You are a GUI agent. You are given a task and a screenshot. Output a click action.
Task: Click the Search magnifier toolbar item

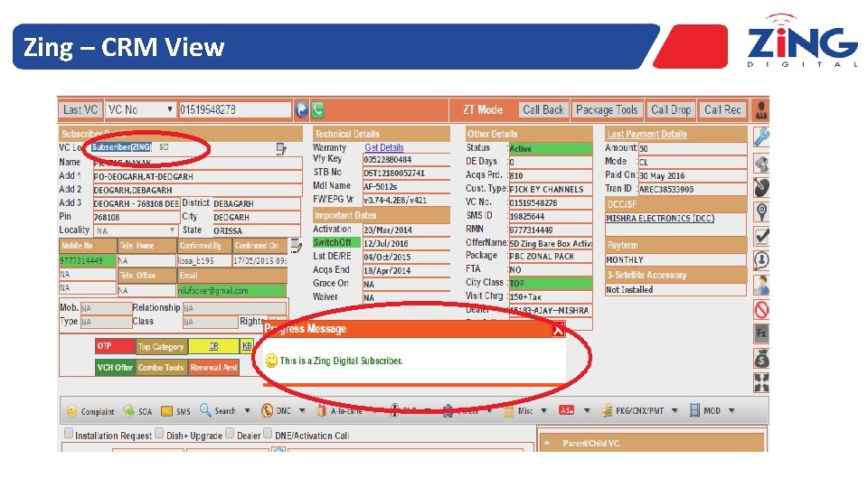pos(218,410)
